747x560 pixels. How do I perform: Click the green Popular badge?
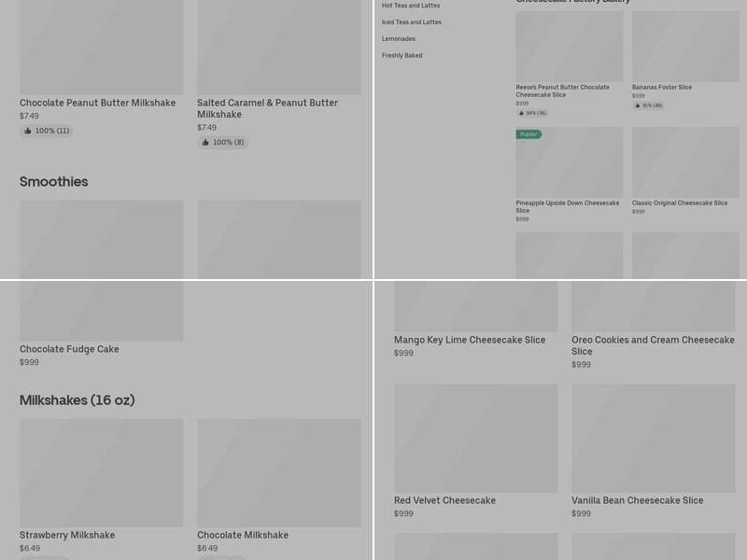click(x=529, y=134)
